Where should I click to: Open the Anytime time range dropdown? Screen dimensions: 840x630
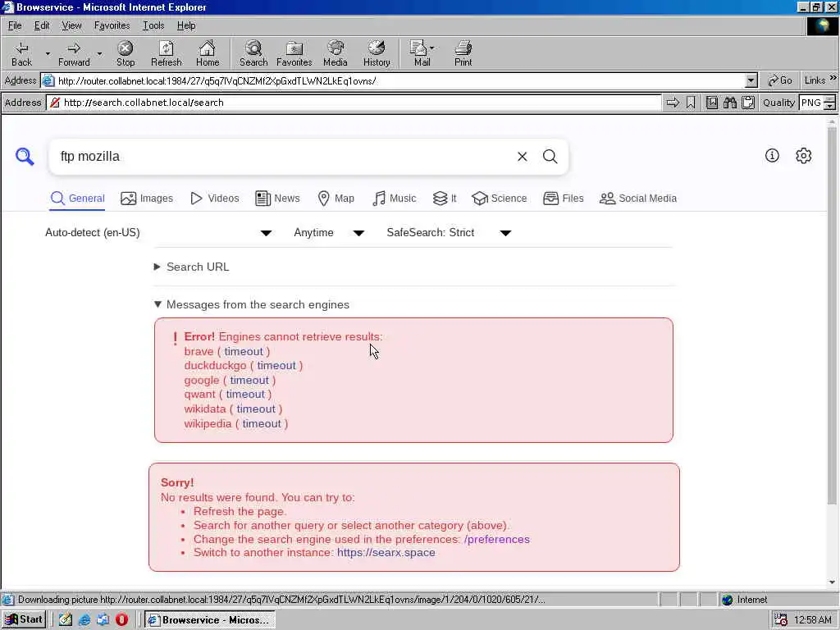(x=329, y=232)
